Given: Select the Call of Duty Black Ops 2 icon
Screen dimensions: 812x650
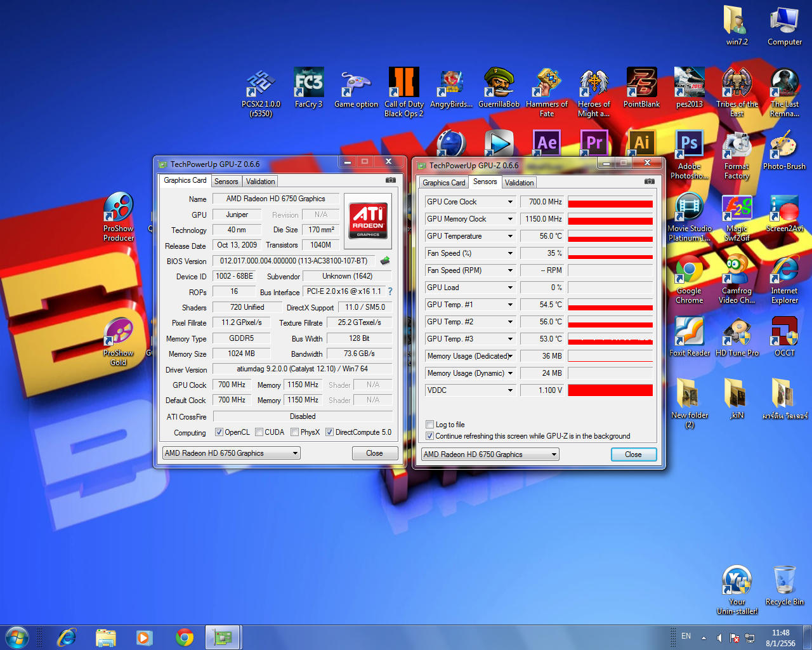Looking at the screenshot, I should [x=403, y=93].
